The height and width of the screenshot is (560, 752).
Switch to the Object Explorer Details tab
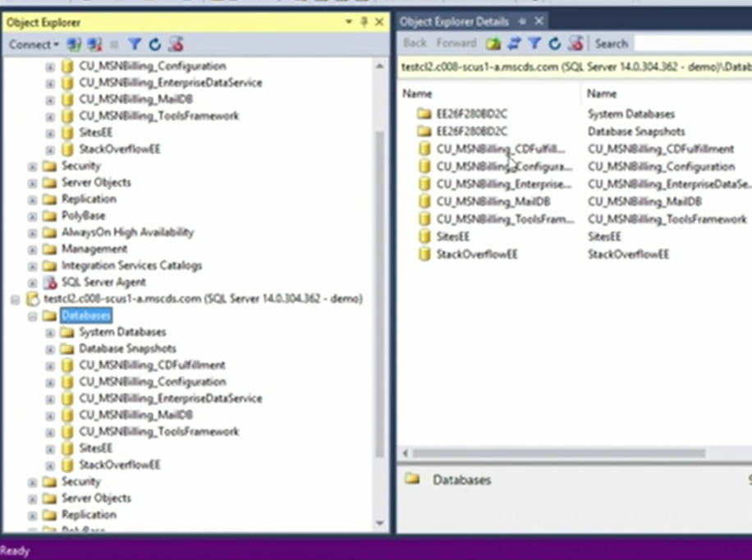454,21
